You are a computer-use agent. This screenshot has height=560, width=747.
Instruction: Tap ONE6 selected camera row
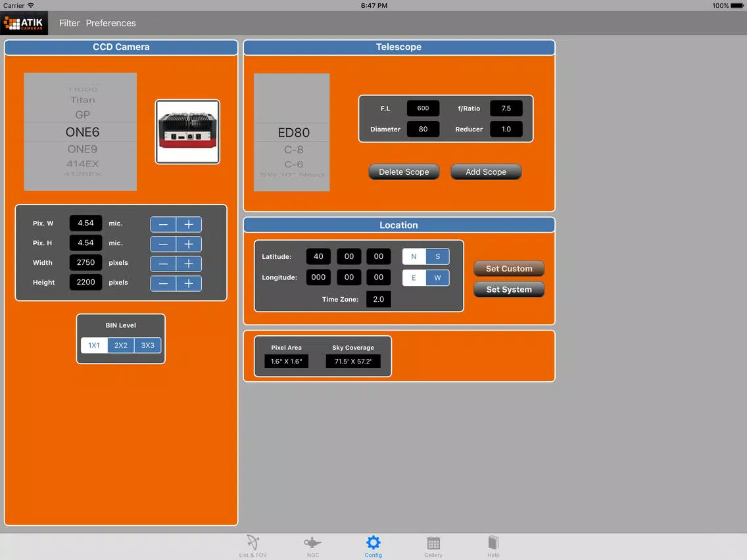tap(82, 132)
